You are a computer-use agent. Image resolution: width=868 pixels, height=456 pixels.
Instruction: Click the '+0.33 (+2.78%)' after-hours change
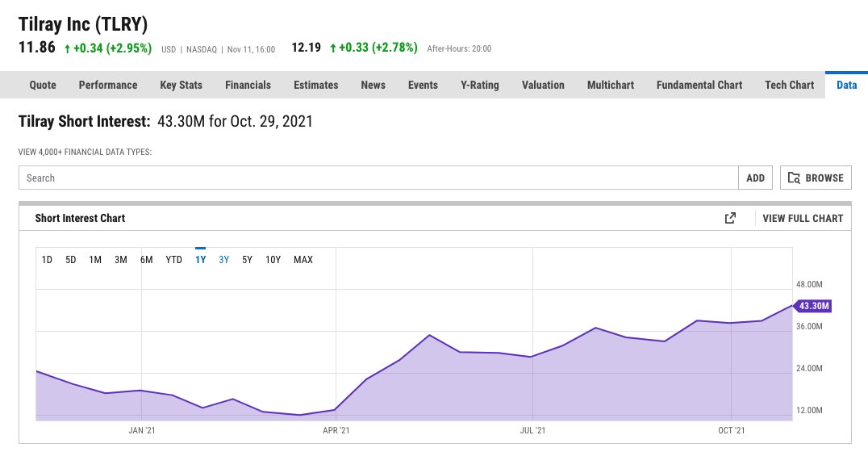tap(373, 48)
